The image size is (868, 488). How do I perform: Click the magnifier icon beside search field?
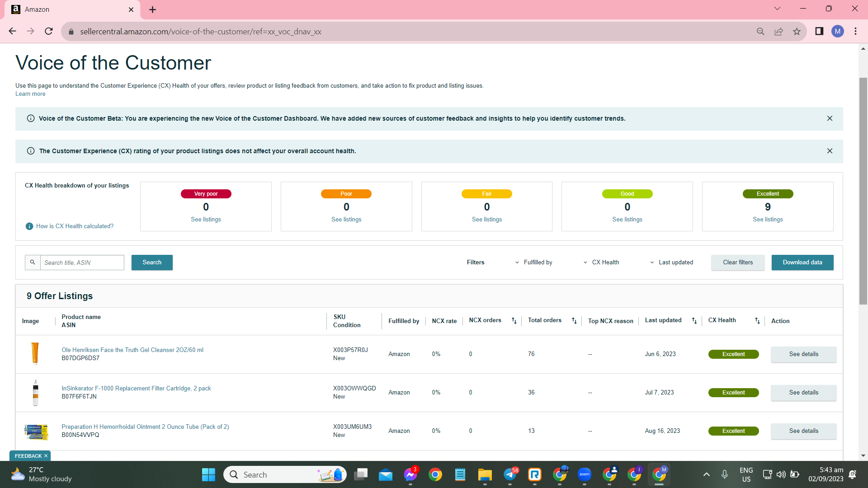pos(33,263)
